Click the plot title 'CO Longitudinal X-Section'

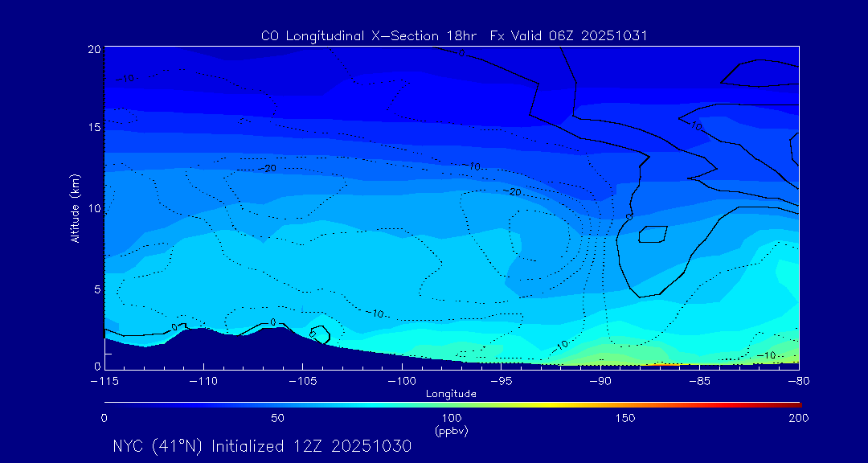tap(454, 35)
